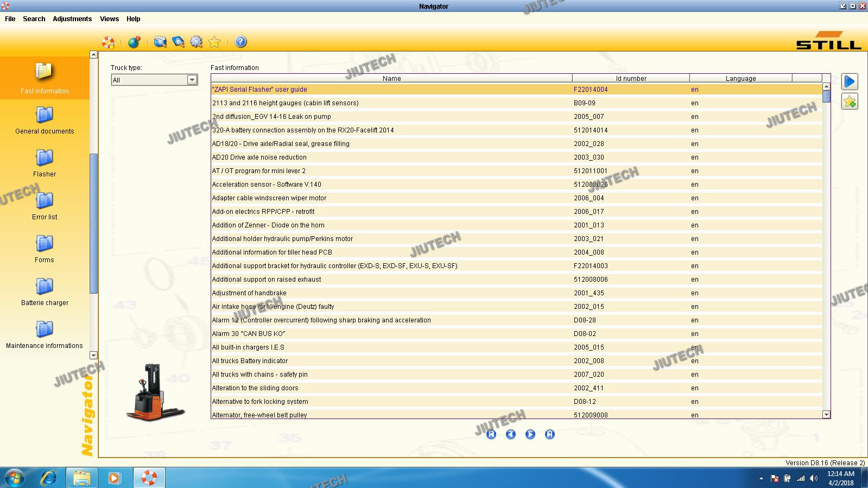Click Navigator app icon in taskbar
Screen dimensions: 868x488
click(x=148, y=478)
